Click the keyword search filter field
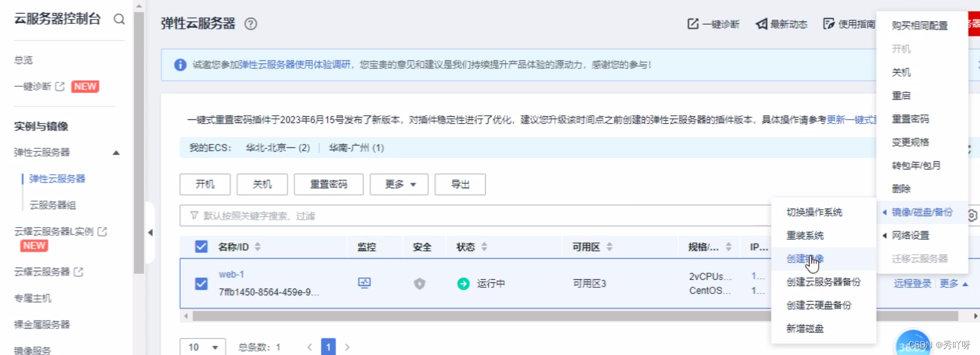 [x=474, y=216]
